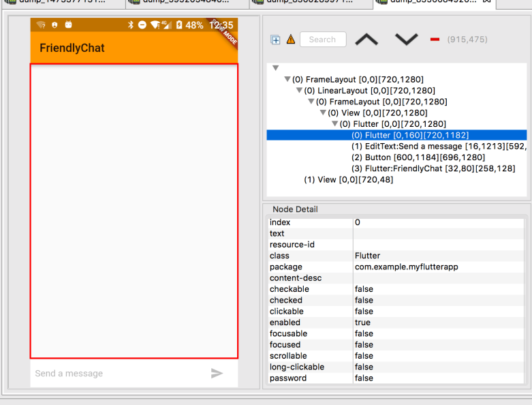Toggle the warning triangle NAF nodes icon
This screenshot has width=532, height=405.
(291, 40)
